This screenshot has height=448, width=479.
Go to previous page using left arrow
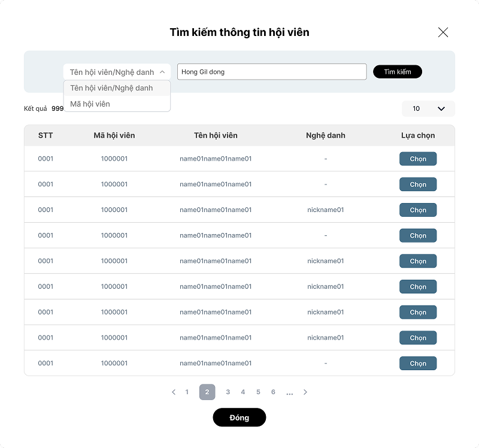[174, 392]
